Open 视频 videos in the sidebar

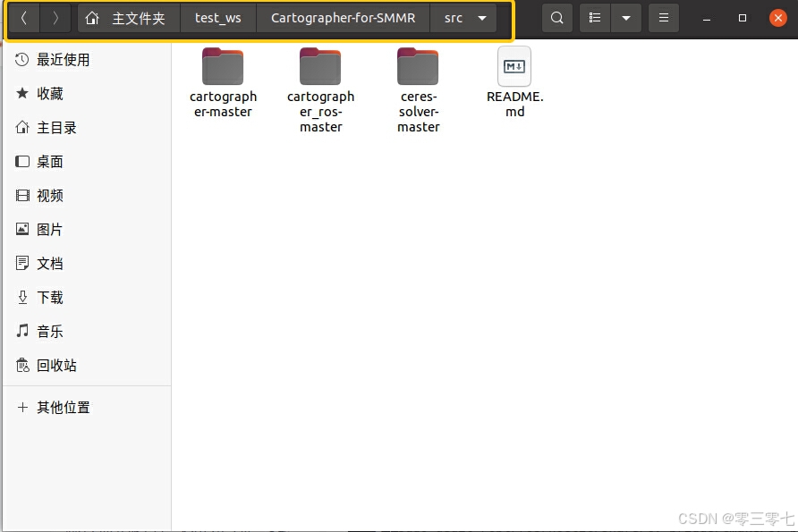[87, 196]
